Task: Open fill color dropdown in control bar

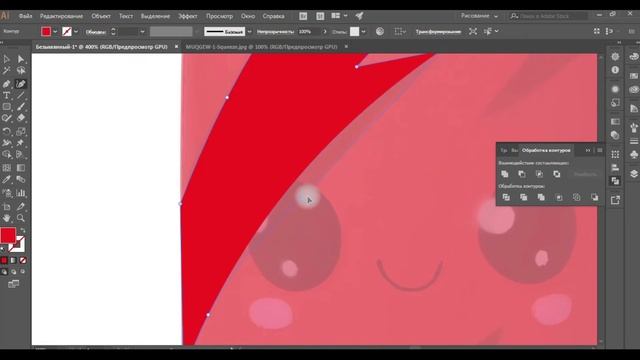Action: 55,31
